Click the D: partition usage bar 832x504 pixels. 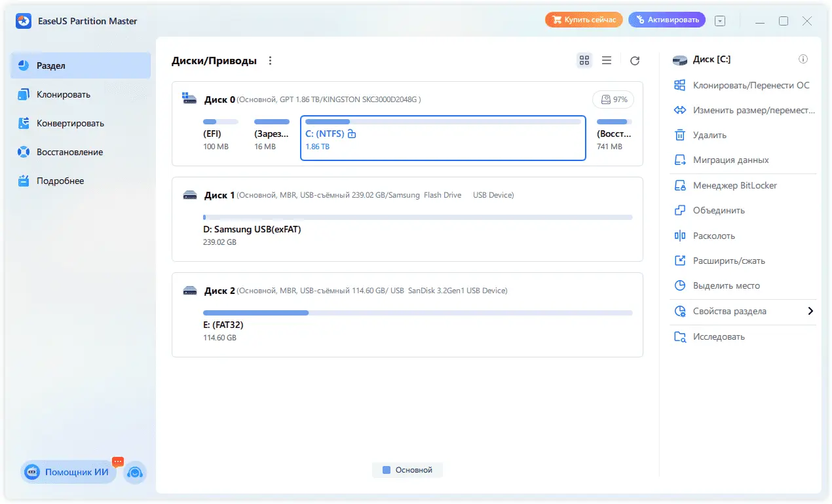point(418,217)
